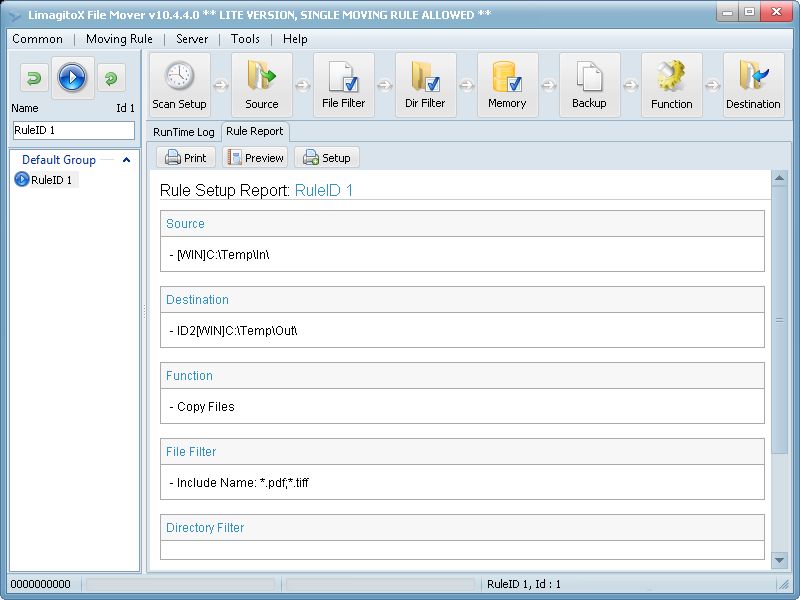This screenshot has height=600, width=800.
Task: Minimize the LimagitoX window
Action: click(728, 12)
